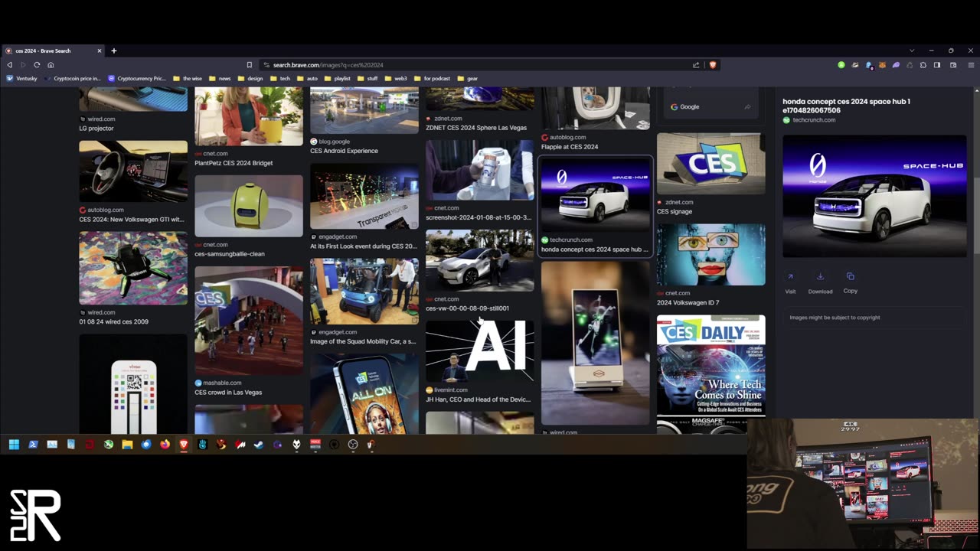
Task: Expand the 'for podcast' bookmarks folder
Action: [432, 78]
